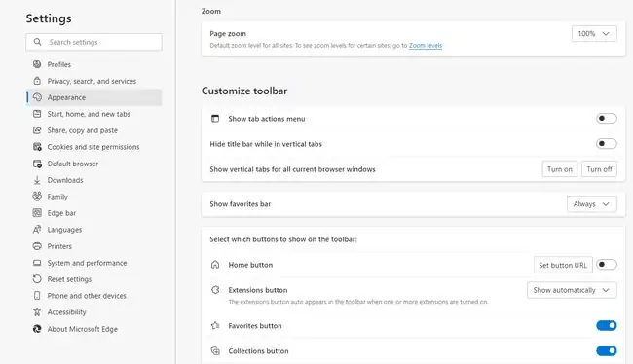This screenshot has height=364, width=633.
Task: Open Languages settings section
Action: click(94, 230)
